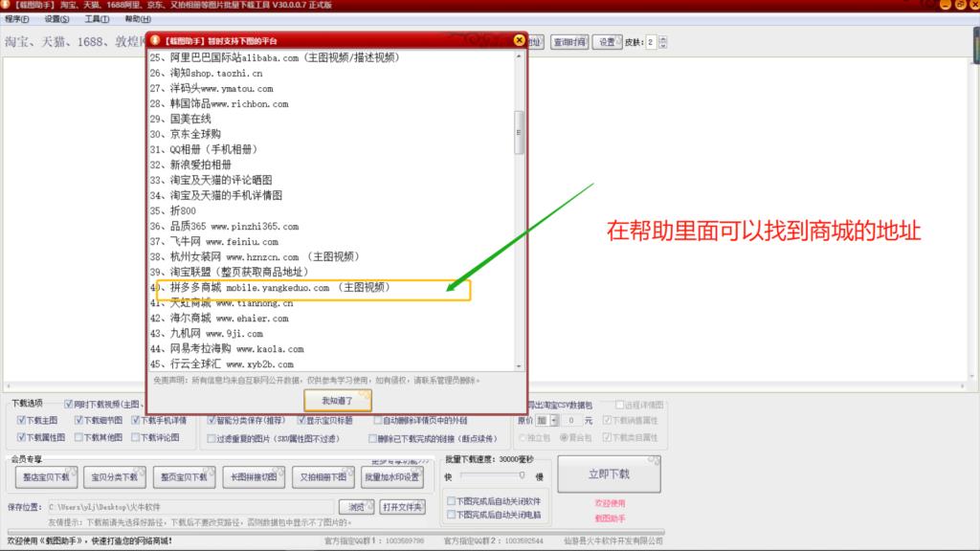Open the 程序 menu

(17, 19)
